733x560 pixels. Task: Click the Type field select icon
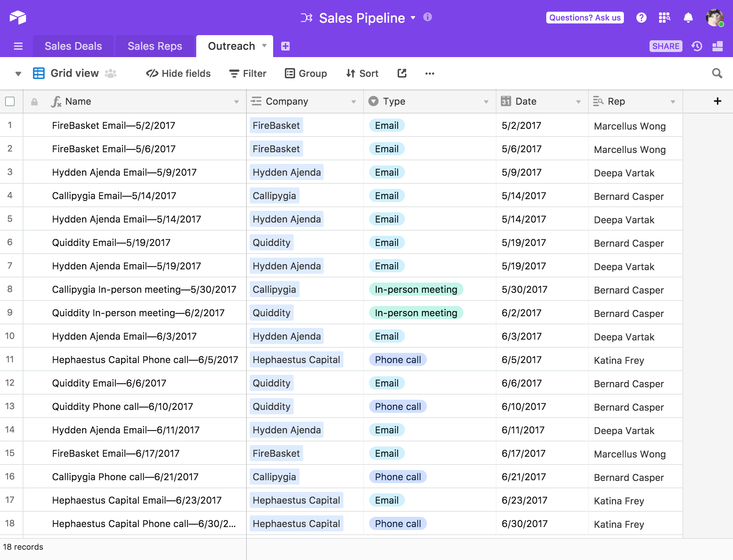coord(373,101)
